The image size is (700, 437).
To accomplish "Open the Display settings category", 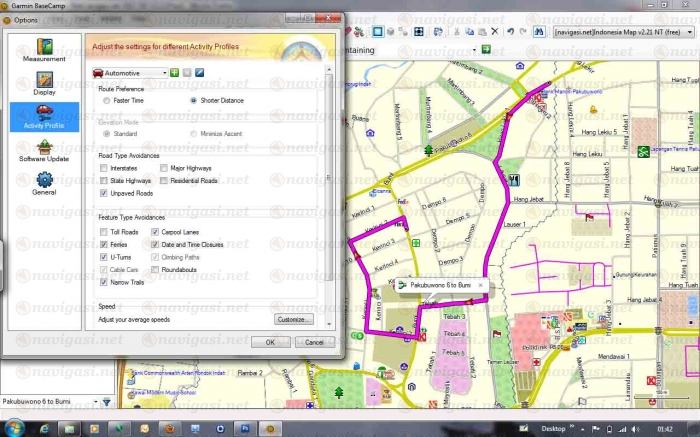I will (x=43, y=85).
